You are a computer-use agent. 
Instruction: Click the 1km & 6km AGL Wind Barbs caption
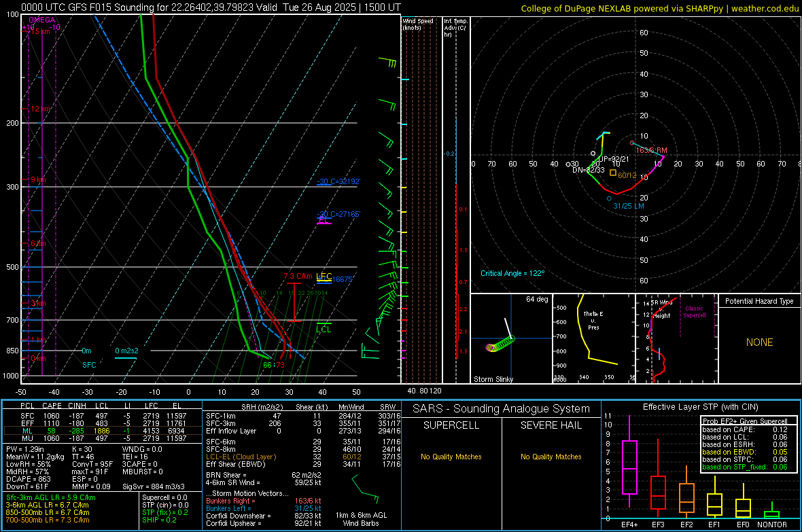(361, 519)
